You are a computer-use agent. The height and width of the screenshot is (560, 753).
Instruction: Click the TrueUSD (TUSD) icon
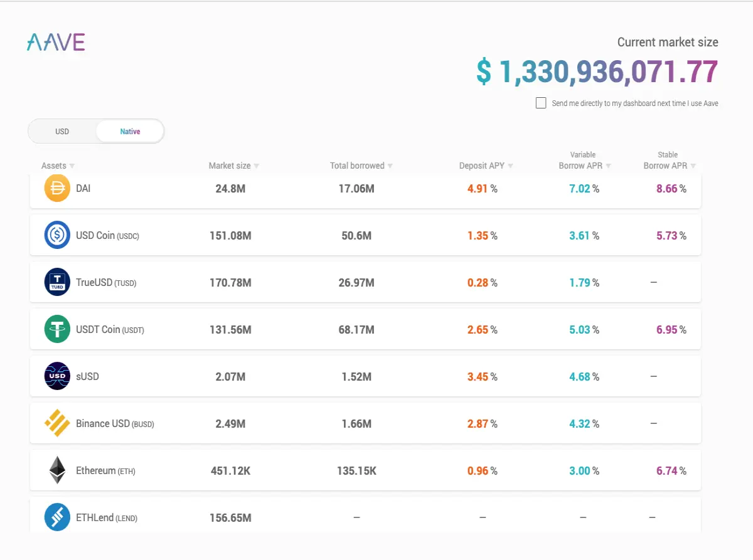point(57,282)
